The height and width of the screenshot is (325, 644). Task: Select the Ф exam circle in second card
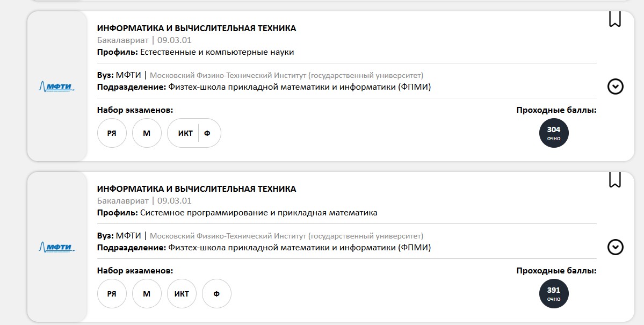(x=216, y=294)
